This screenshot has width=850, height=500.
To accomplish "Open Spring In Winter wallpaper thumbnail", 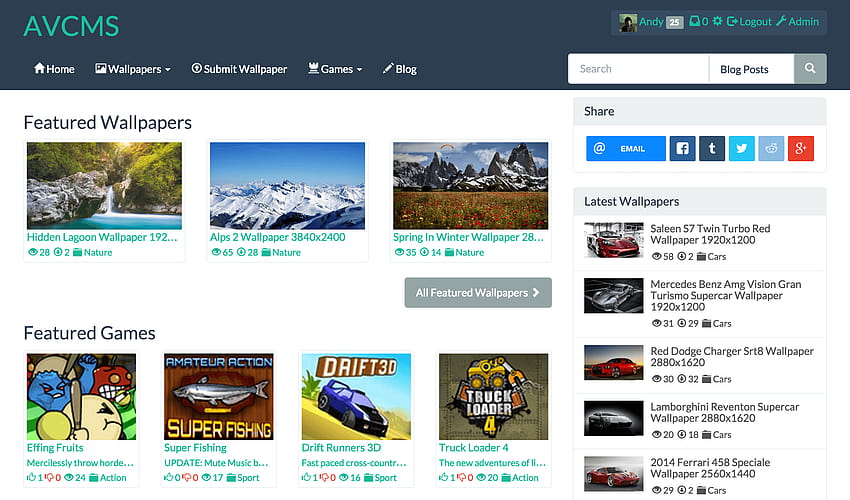I will coord(471,185).
